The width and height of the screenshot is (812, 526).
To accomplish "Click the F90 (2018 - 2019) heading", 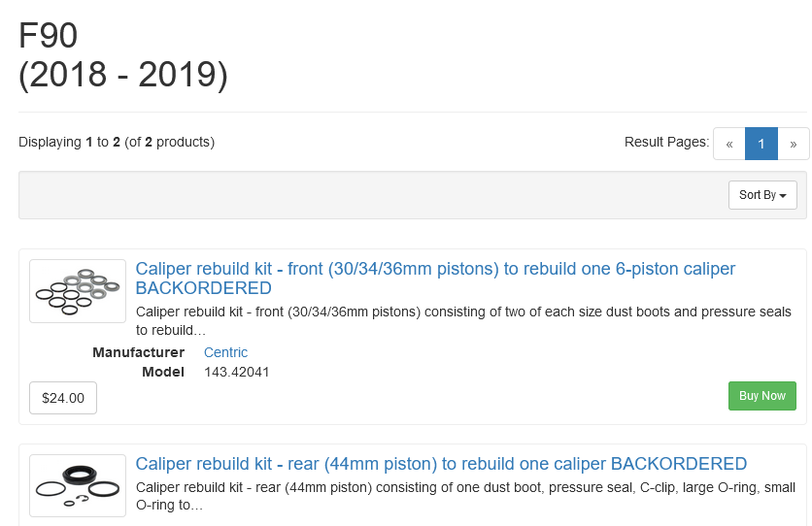I will click(x=123, y=54).
